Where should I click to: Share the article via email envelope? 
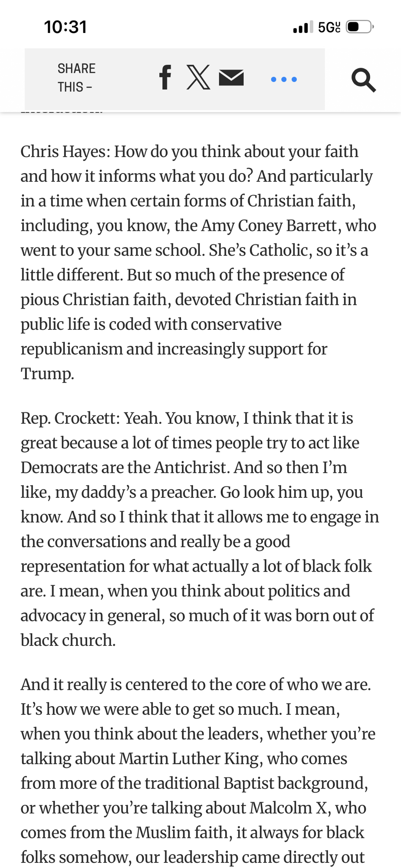pyautogui.click(x=231, y=78)
